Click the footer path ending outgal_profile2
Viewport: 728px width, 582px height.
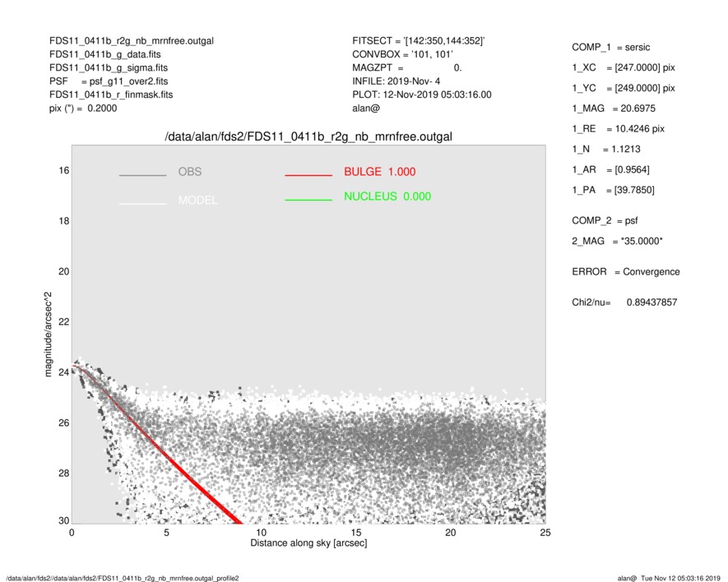pos(123,578)
